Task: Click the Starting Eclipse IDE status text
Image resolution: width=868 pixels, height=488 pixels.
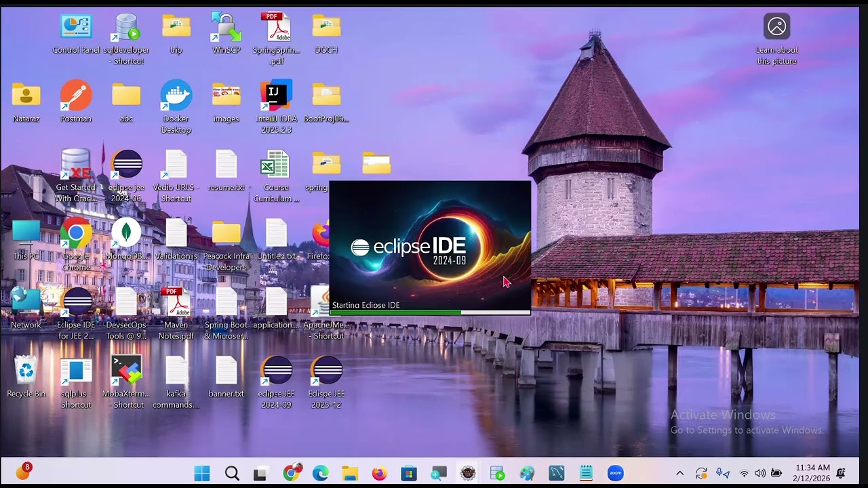Action: point(366,305)
